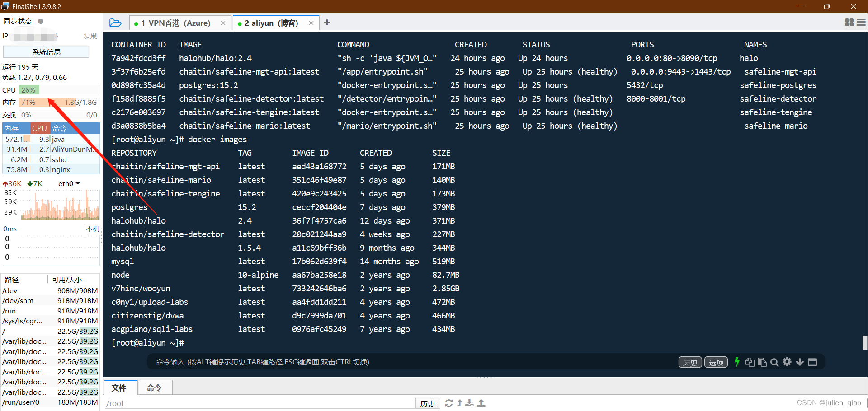868x411 pixels.
Task: Click the upload file icon
Action: tap(481, 403)
